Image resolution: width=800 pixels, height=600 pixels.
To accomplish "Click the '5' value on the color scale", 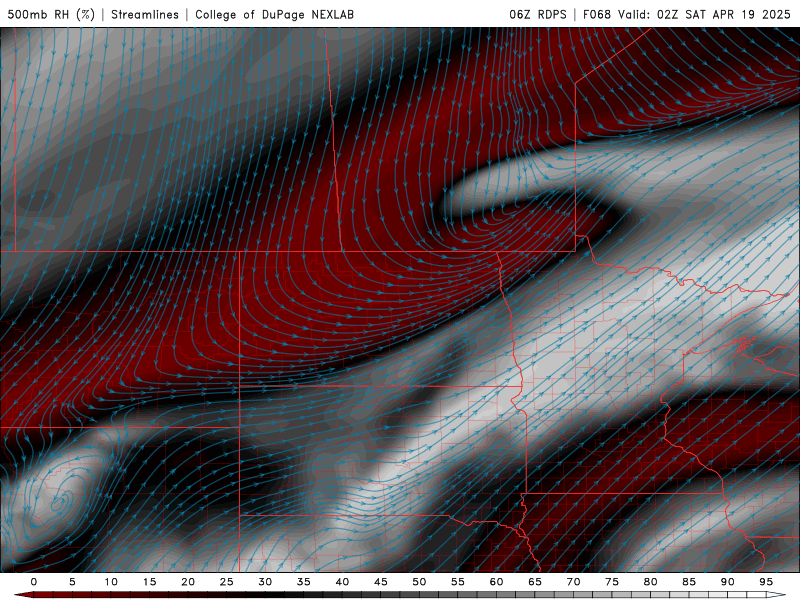I will (x=72, y=582).
